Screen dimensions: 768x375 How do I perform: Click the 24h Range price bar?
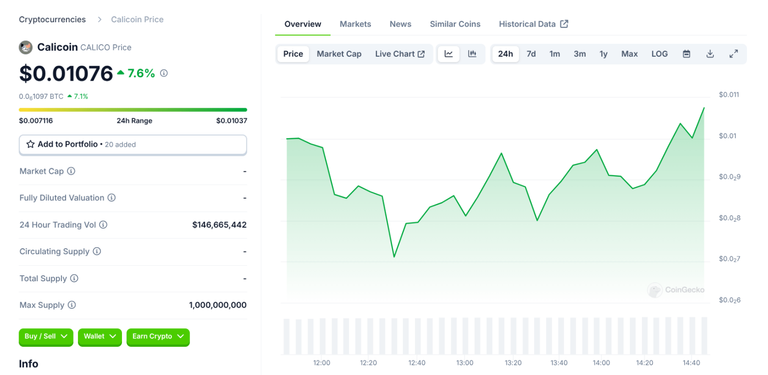133,110
